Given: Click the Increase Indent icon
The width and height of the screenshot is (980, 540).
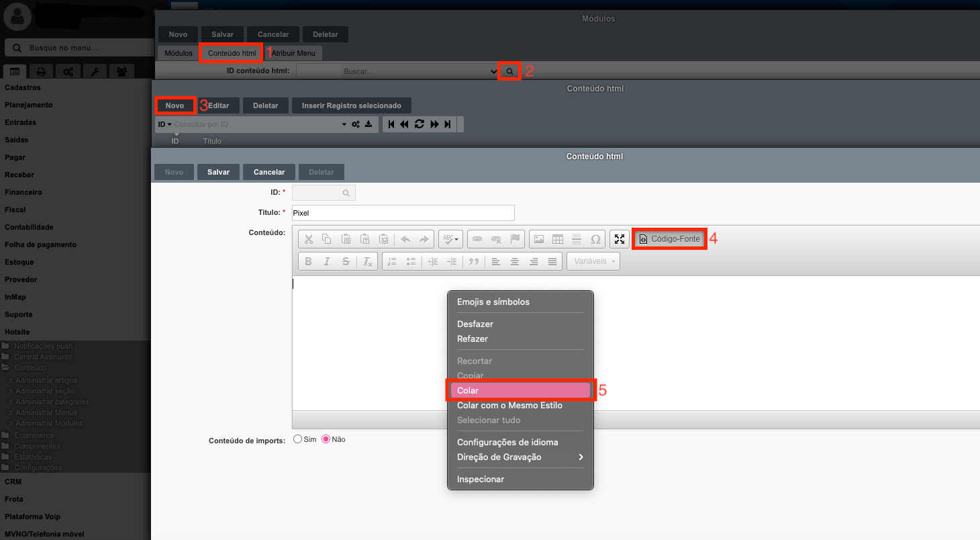Looking at the screenshot, I should 452,261.
